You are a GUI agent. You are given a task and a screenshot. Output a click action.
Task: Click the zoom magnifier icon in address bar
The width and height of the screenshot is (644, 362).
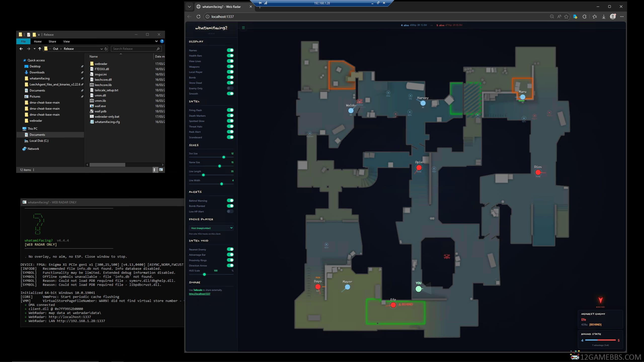(552, 17)
